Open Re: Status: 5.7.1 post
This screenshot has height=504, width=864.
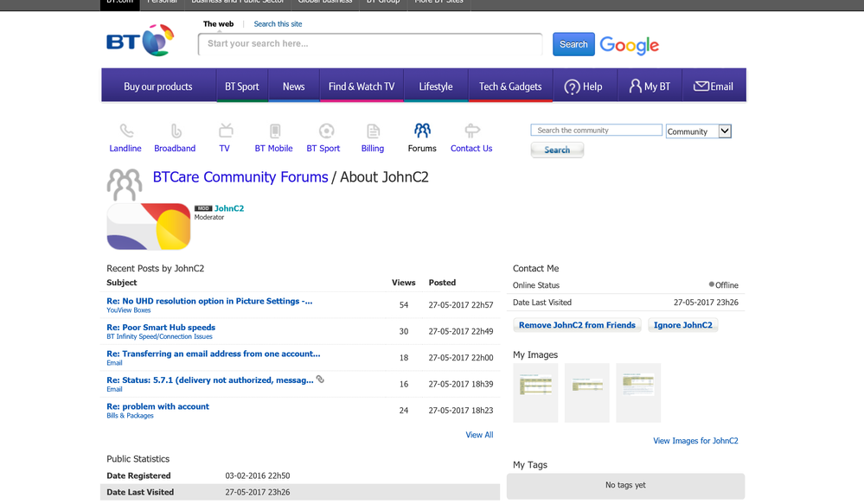[210, 380]
